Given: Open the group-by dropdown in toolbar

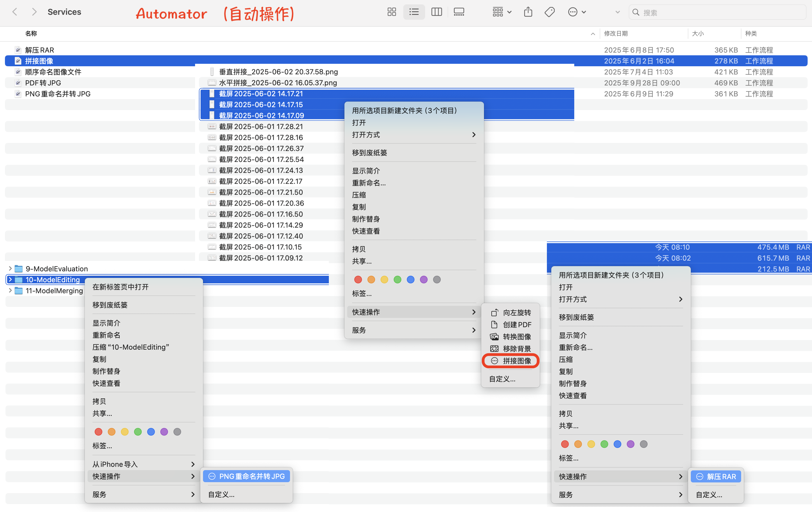Looking at the screenshot, I should [x=502, y=12].
